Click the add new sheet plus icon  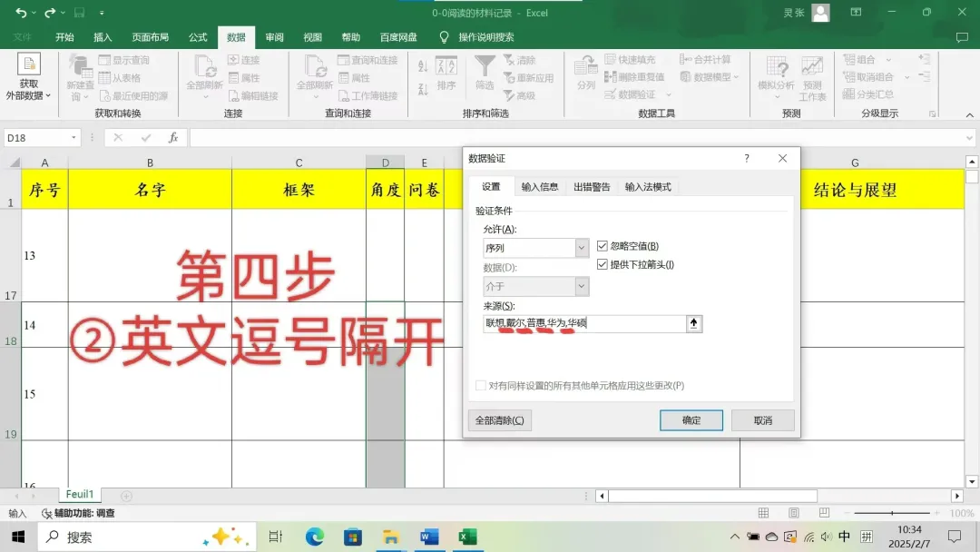coord(126,496)
